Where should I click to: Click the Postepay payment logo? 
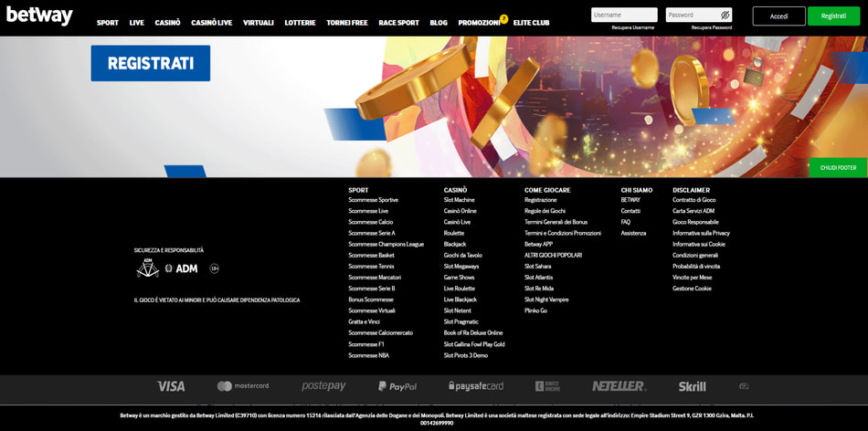coord(323,386)
